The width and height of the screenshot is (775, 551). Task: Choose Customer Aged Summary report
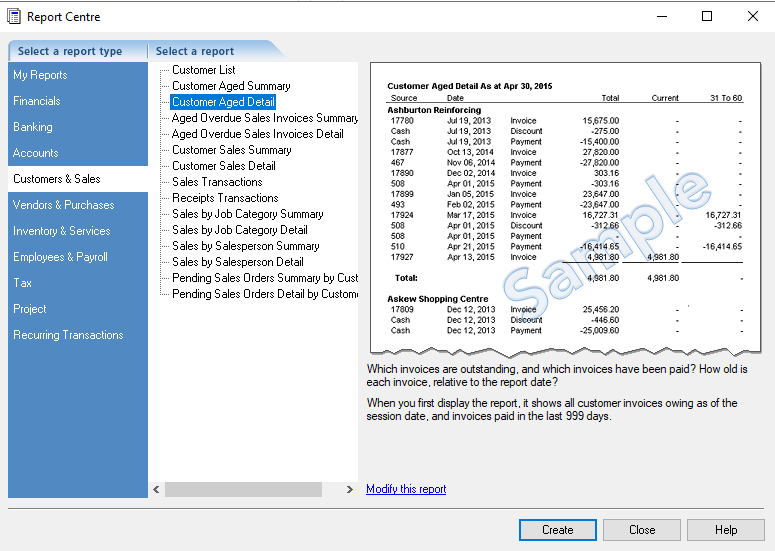coord(231,86)
